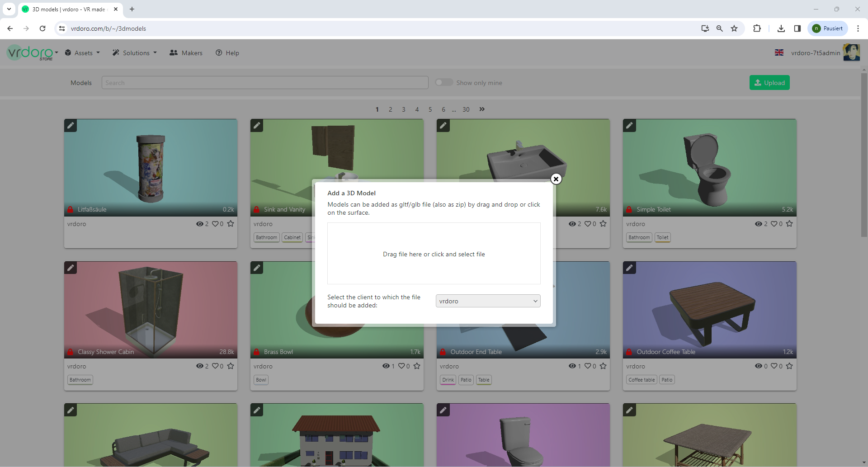The image size is (868, 467).
Task: Click the green Upload button
Action: pyautogui.click(x=769, y=83)
